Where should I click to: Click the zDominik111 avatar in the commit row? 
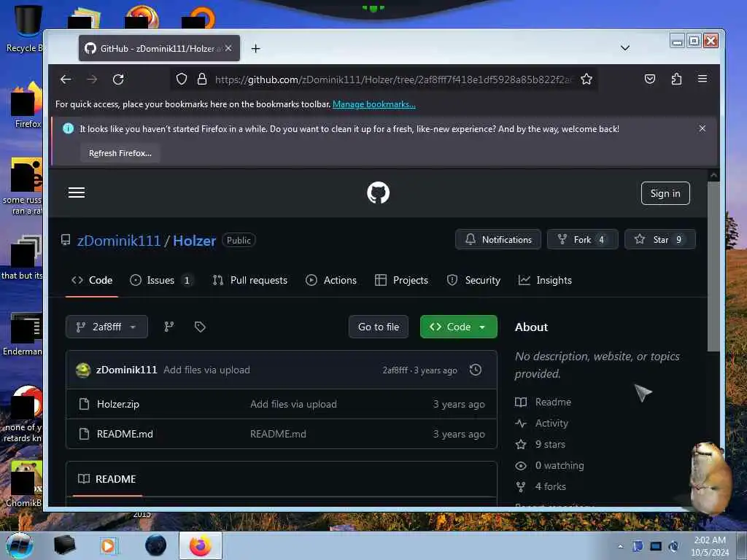(x=83, y=370)
